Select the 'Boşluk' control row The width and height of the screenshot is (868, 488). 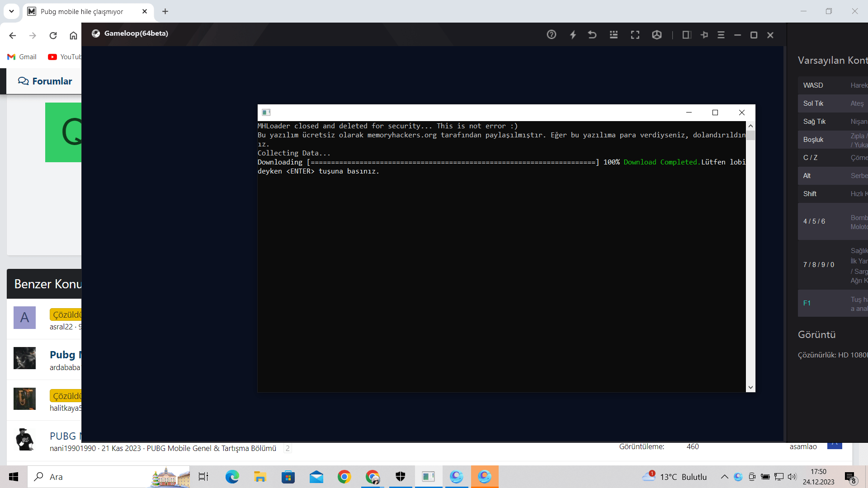pyautogui.click(x=833, y=140)
